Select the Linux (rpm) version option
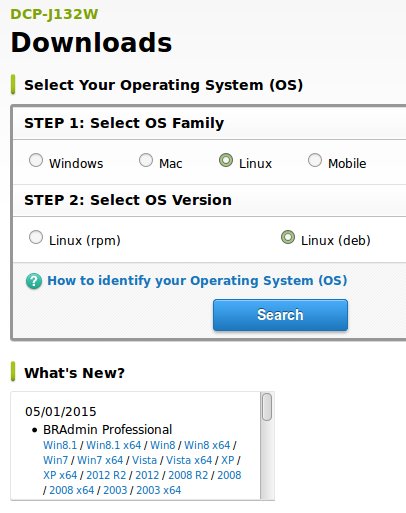This screenshot has width=406, height=513. pos(36,237)
